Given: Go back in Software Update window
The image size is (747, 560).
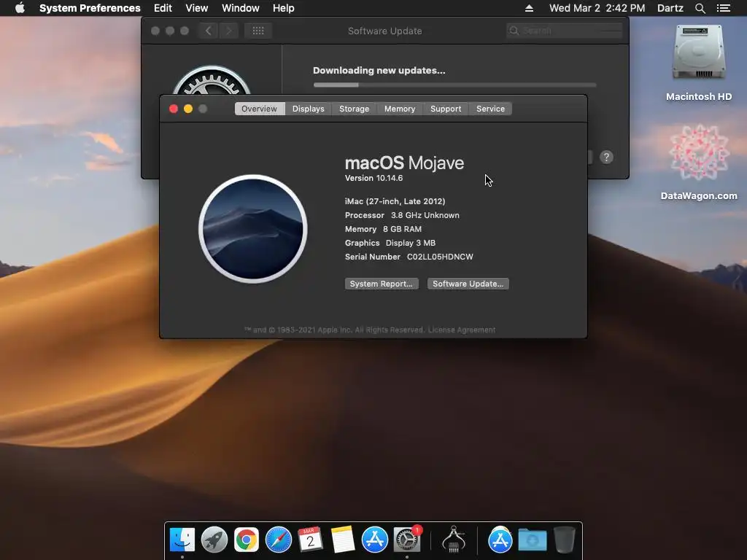Looking at the screenshot, I should 209,31.
